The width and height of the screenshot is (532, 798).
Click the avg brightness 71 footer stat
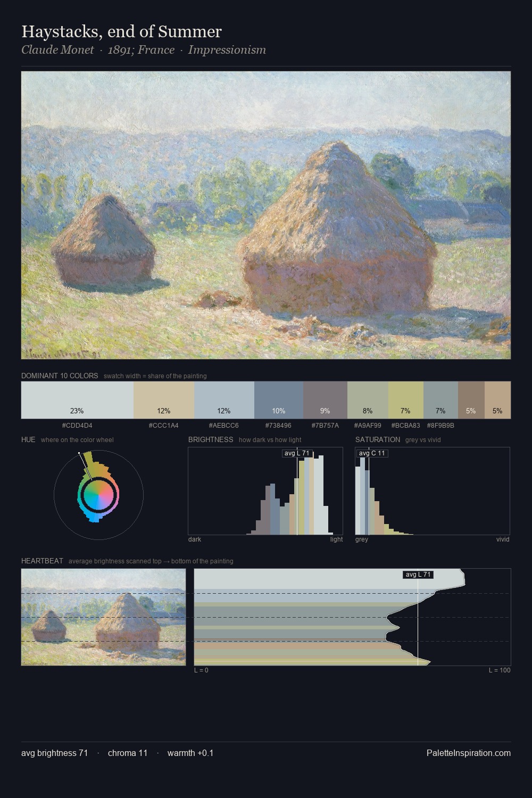click(x=55, y=753)
